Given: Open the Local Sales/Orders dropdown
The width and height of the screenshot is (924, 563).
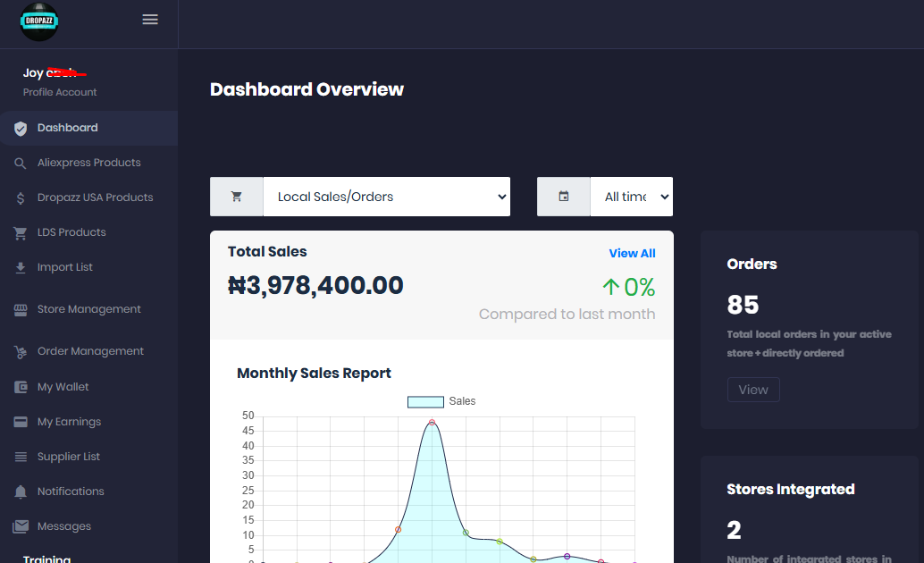Looking at the screenshot, I should tap(386, 197).
